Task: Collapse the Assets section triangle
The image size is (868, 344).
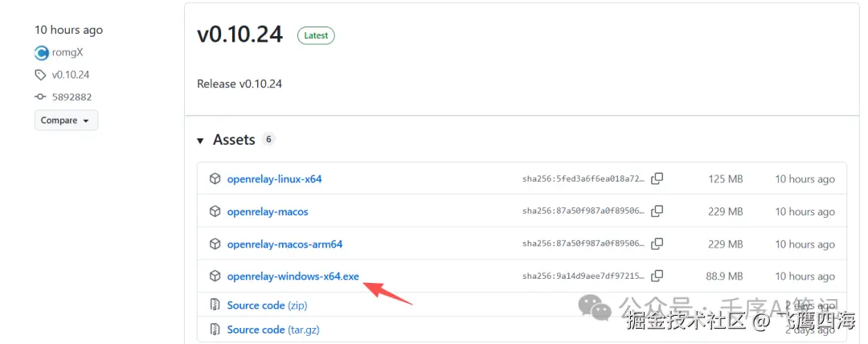Action: pyautogui.click(x=200, y=141)
